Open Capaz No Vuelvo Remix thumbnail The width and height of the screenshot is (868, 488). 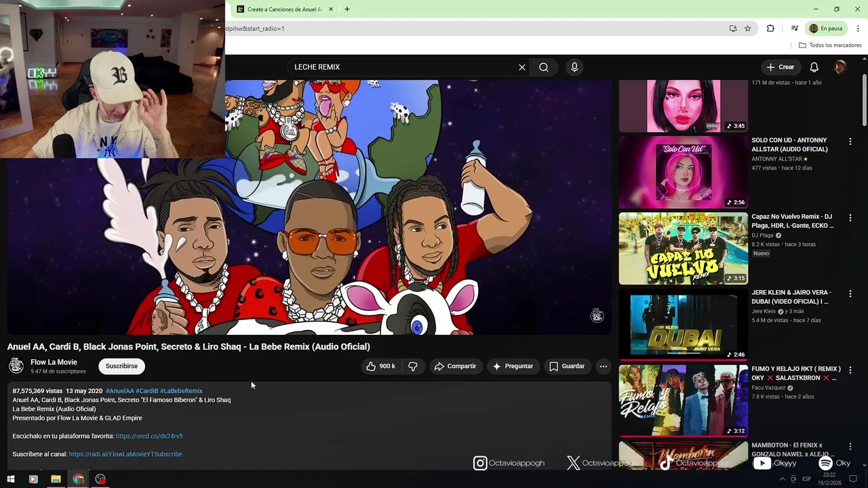[x=683, y=249]
